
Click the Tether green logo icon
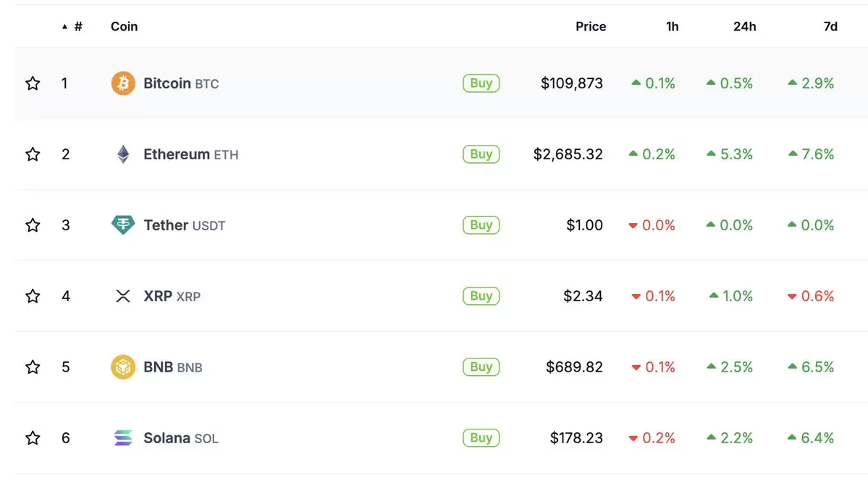tap(123, 225)
